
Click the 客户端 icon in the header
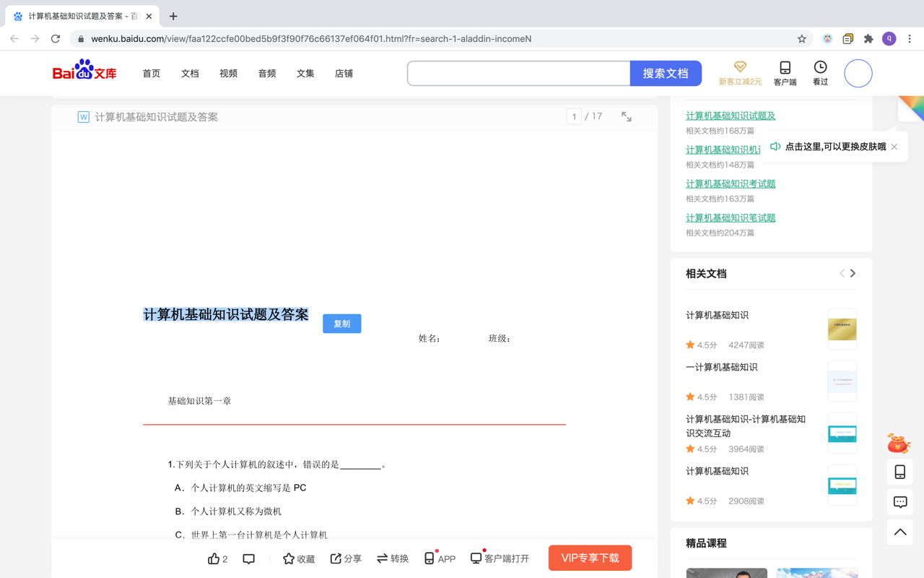click(785, 72)
